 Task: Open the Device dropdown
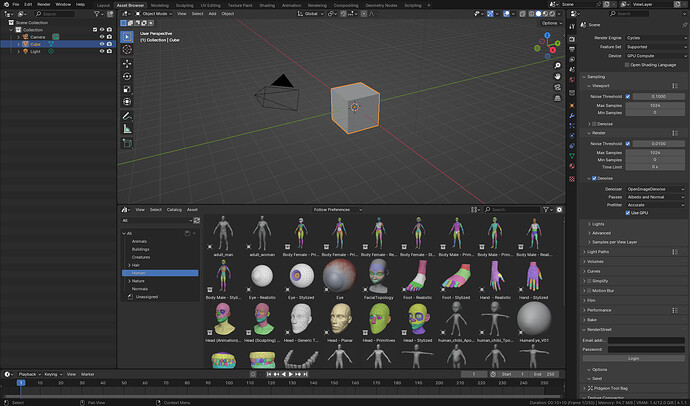coord(656,56)
